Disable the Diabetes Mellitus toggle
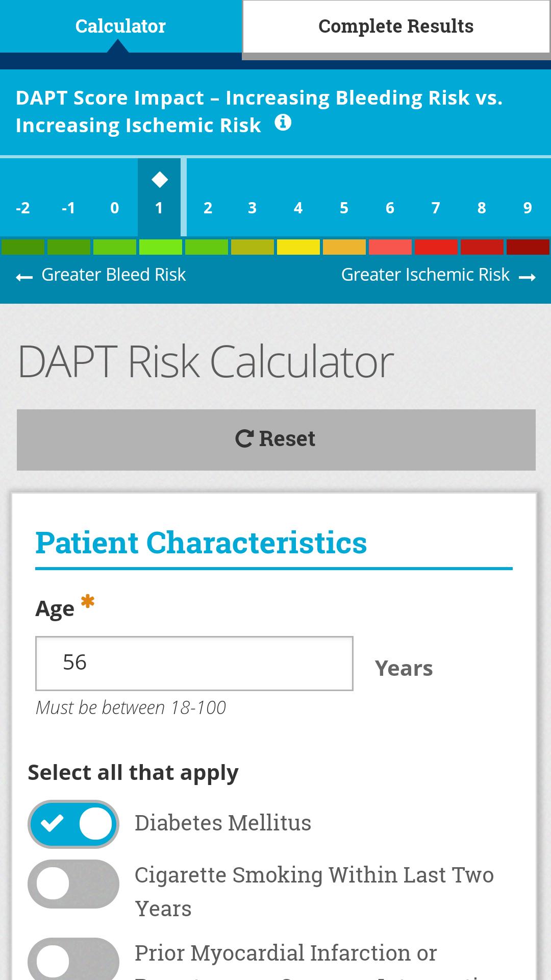Image resolution: width=551 pixels, height=980 pixels. 73,824
